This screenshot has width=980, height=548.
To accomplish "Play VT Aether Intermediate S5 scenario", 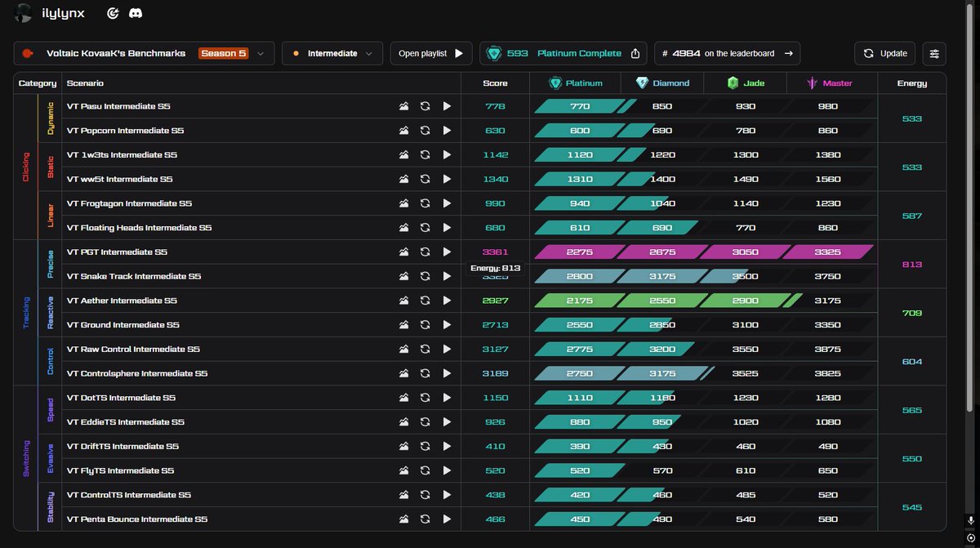I will (447, 301).
